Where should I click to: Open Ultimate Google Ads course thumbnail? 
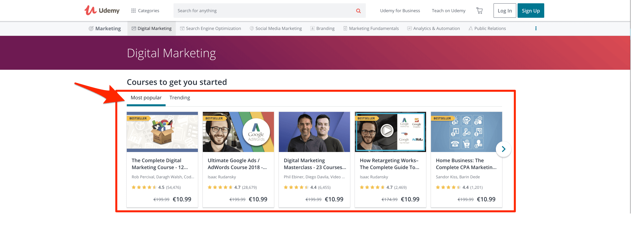point(238,132)
